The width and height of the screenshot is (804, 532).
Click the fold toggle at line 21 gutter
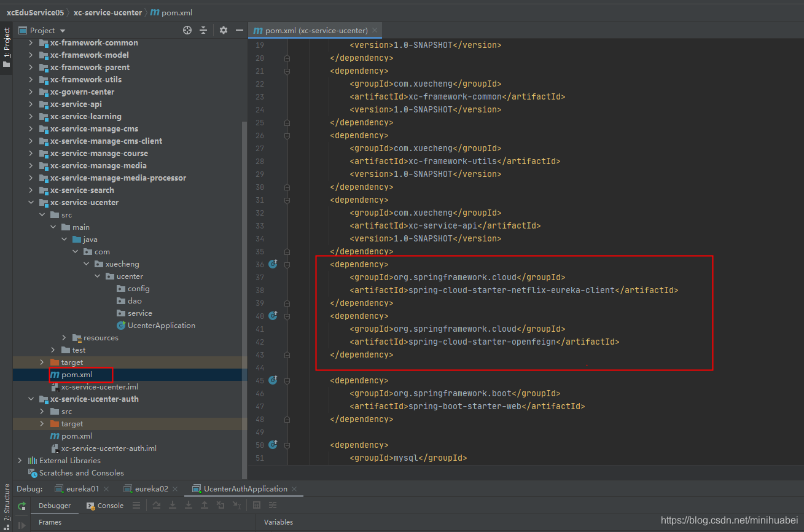287,71
